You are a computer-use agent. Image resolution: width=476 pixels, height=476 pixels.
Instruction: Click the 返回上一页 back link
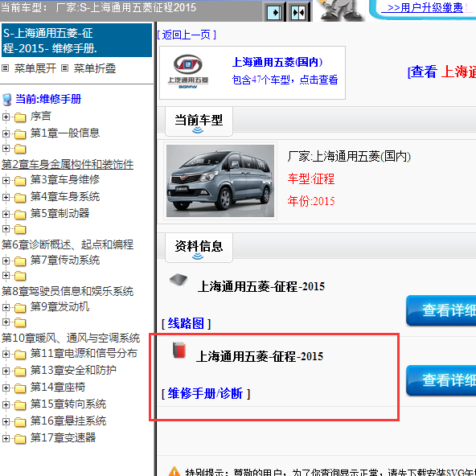pyautogui.click(x=187, y=35)
